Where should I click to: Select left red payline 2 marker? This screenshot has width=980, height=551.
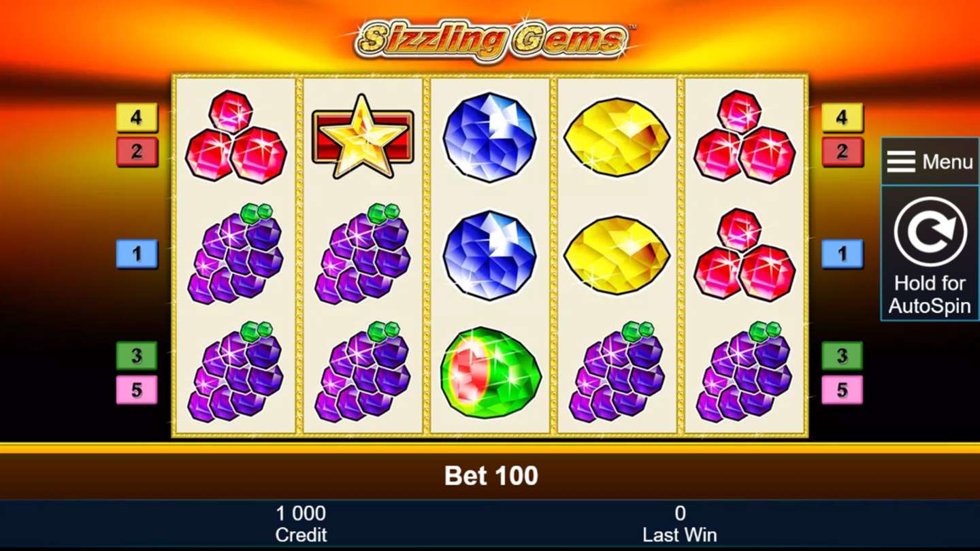[137, 152]
